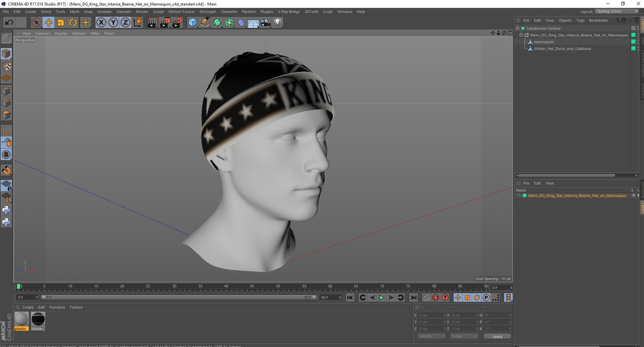Open the MoGraph menu

(208, 11)
